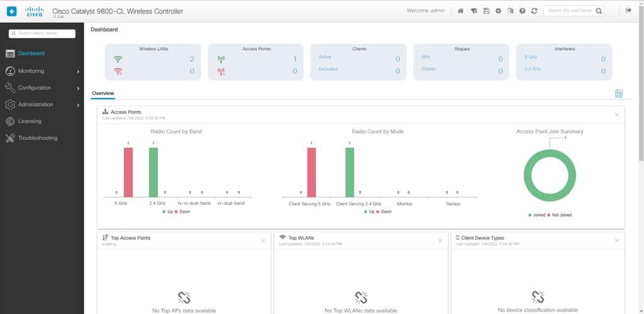Open preferences gear icon in header
The image size is (644, 314).
tap(498, 11)
